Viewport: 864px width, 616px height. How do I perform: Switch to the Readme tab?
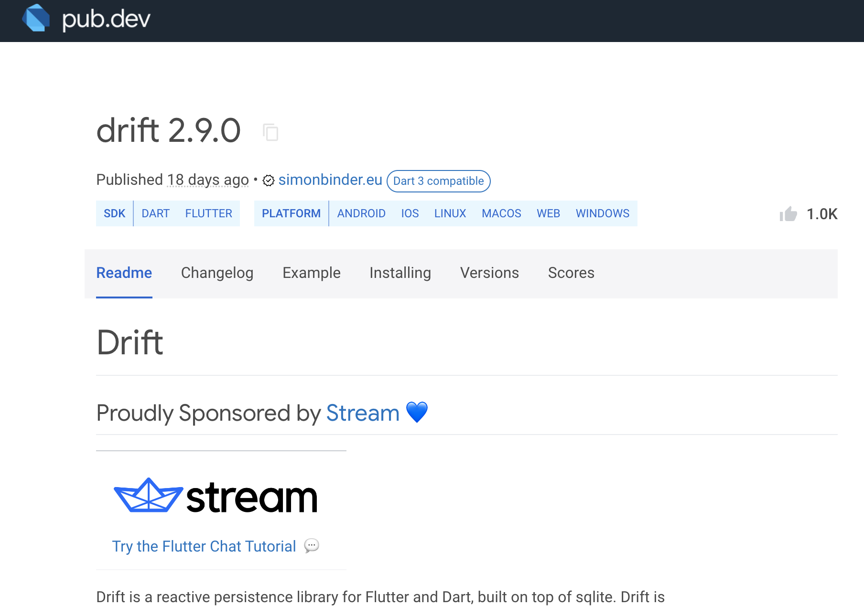(124, 273)
